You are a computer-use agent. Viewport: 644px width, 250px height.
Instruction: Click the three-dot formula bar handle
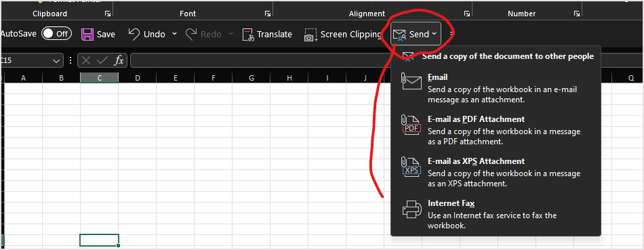(x=71, y=61)
